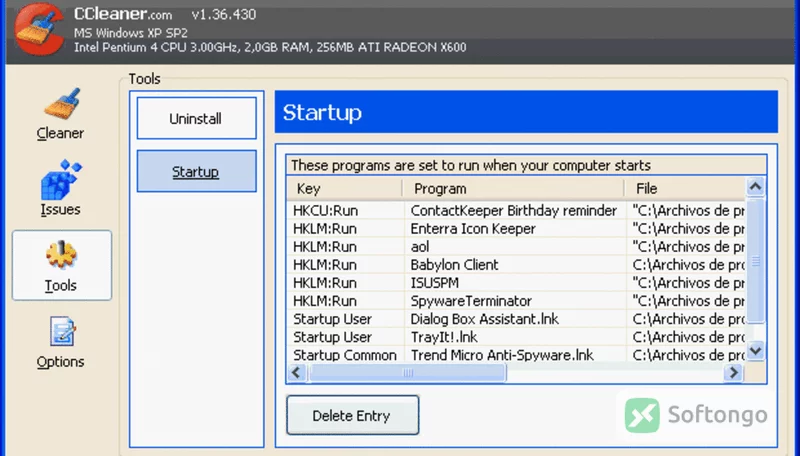Select the ISUSPM startup entry
800x456 pixels.
click(515, 283)
